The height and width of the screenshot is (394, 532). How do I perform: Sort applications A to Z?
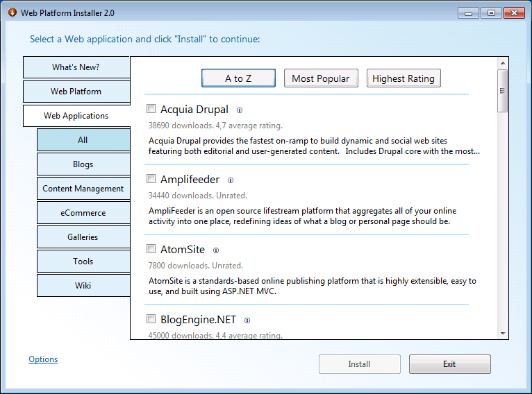[x=238, y=78]
